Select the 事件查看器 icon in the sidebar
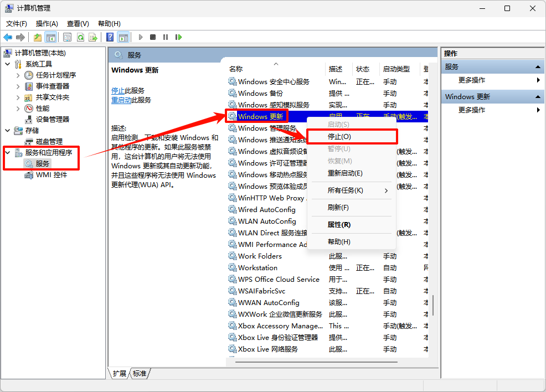546x392 pixels. click(29, 86)
